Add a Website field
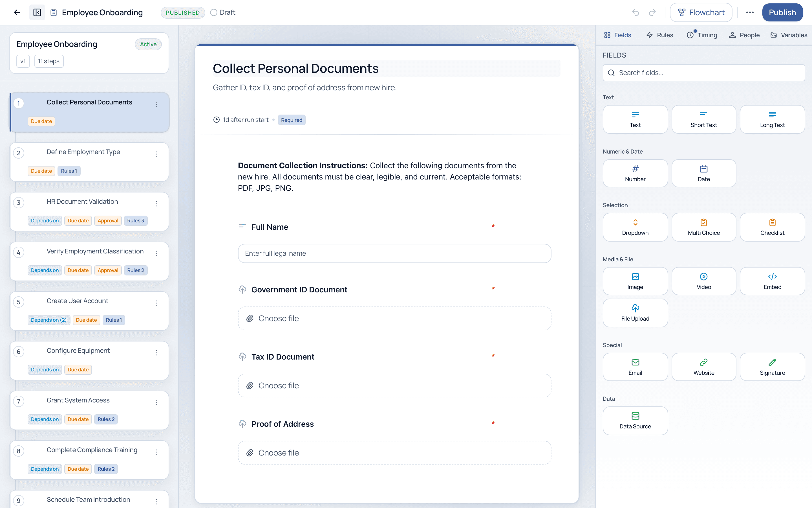812x508 pixels. click(x=704, y=367)
